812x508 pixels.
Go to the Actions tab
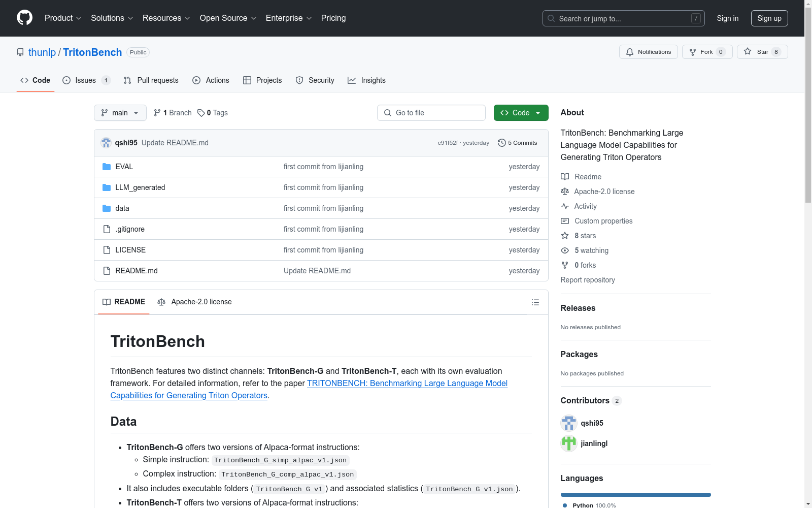coord(211,80)
